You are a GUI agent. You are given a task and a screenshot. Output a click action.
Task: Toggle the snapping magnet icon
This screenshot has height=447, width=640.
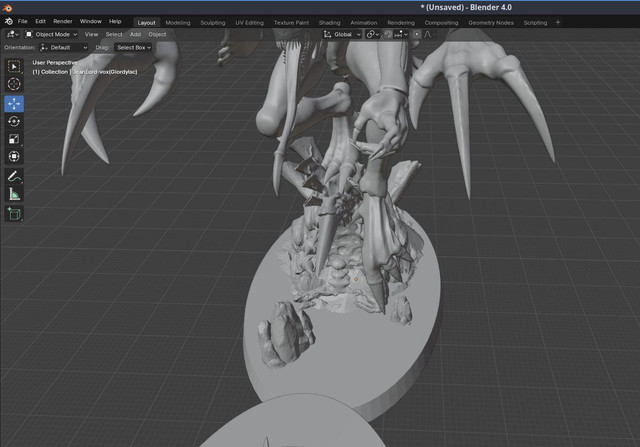[388, 34]
